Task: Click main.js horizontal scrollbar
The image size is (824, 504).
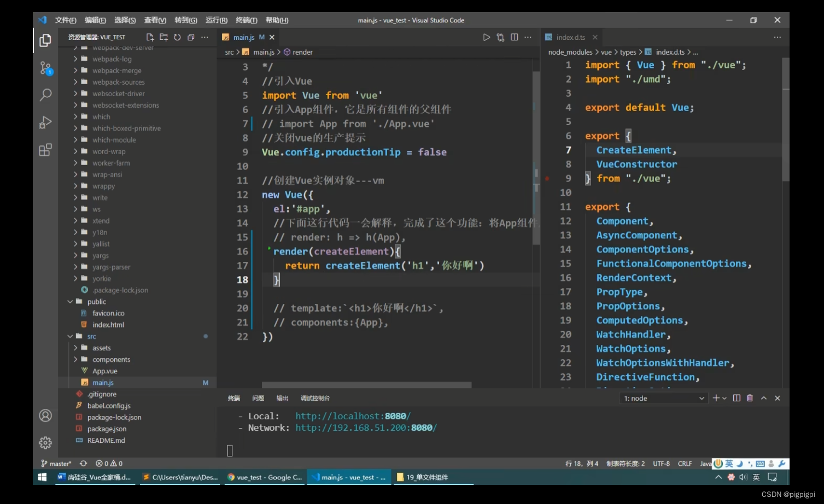Action: pos(366,385)
